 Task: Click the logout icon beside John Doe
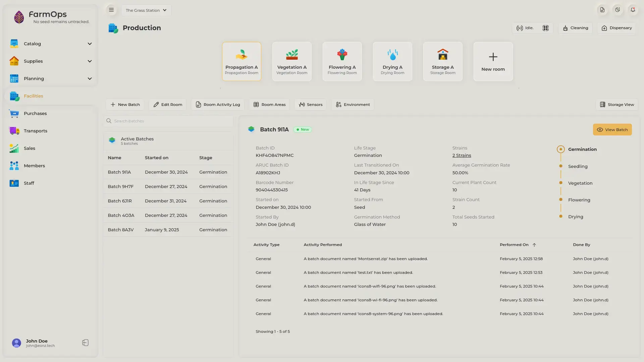pos(85,343)
